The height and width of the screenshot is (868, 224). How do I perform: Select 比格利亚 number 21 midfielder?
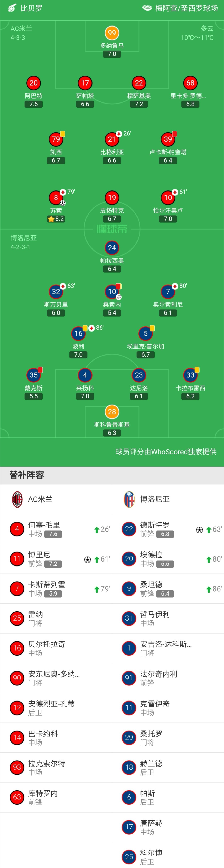coord(112,139)
